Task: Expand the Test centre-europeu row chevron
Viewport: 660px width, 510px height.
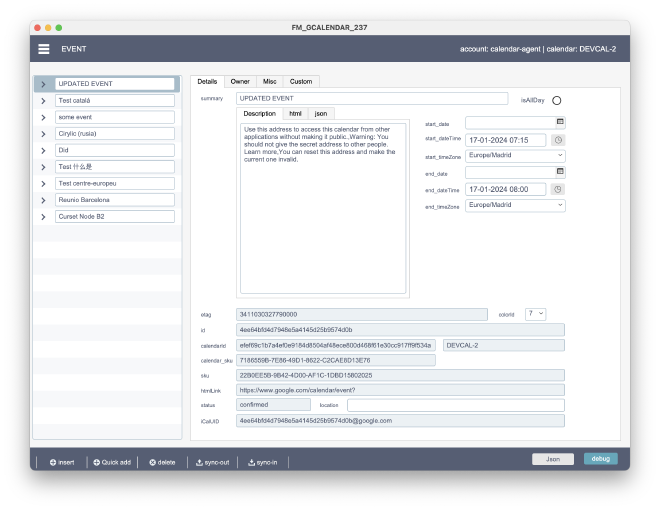Action: (43, 184)
